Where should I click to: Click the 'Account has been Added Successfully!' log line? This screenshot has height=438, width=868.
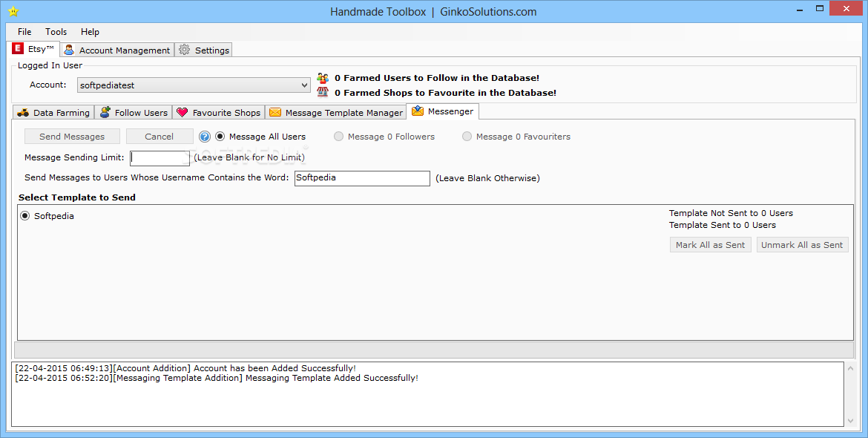[x=185, y=368]
